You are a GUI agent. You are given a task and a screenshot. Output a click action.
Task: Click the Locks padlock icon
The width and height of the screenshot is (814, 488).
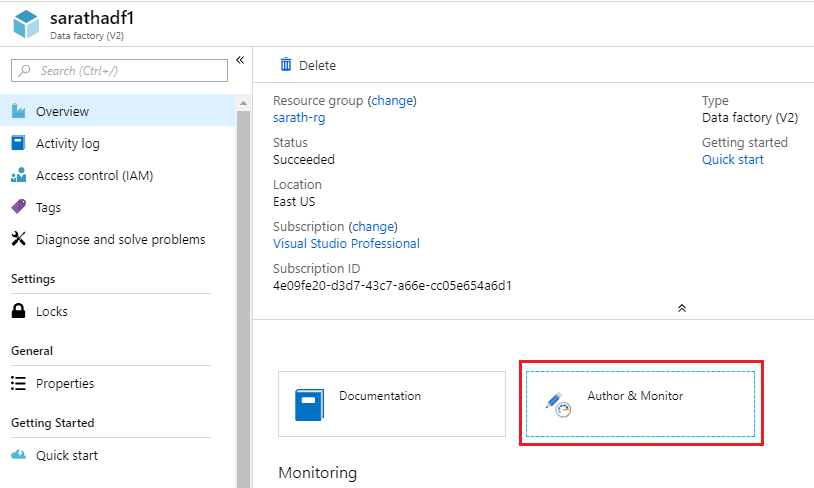pos(18,310)
